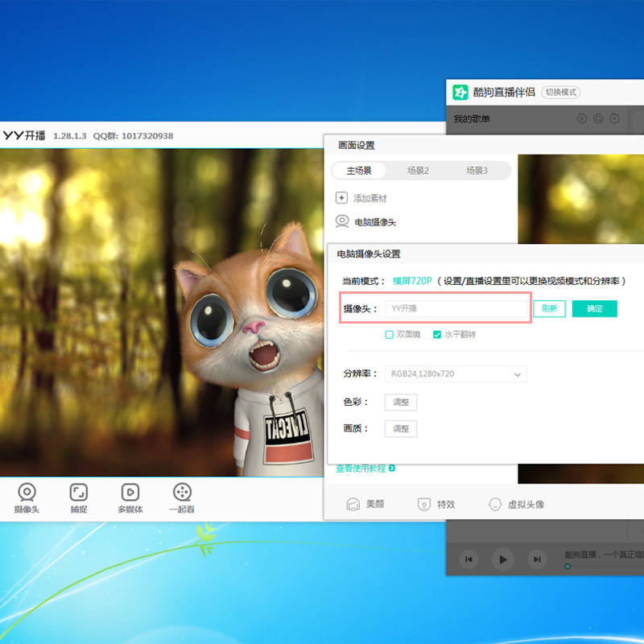Skip to previous track in 酷狗 player

click(469, 559)
